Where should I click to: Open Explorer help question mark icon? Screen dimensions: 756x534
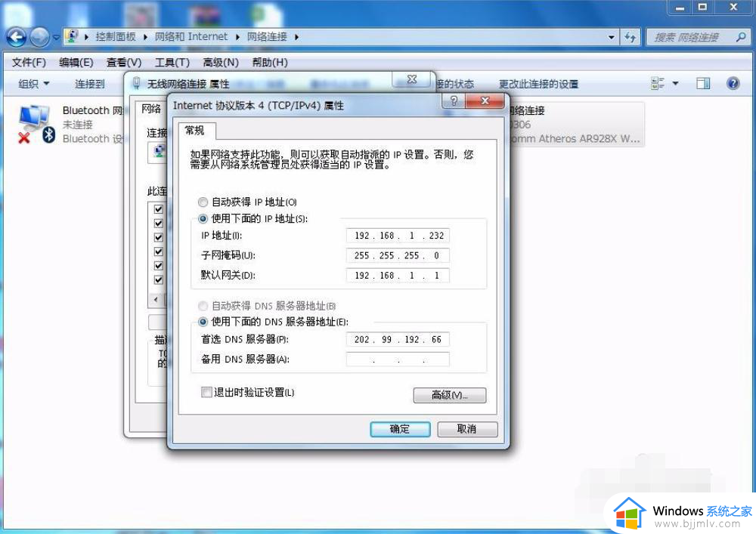(x=733, y=84)
